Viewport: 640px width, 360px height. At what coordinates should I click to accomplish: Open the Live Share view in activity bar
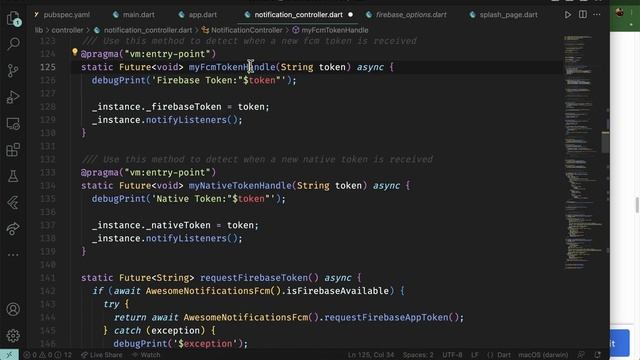[x=13, y=229]
